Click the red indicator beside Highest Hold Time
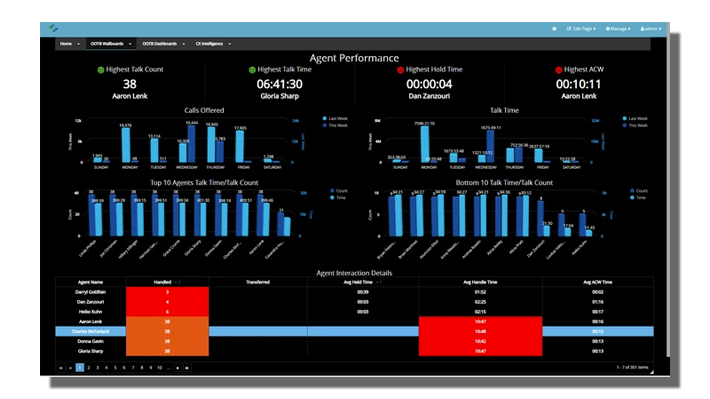The image size is (710, 399). pyautogui.click(x=400, y=70)
